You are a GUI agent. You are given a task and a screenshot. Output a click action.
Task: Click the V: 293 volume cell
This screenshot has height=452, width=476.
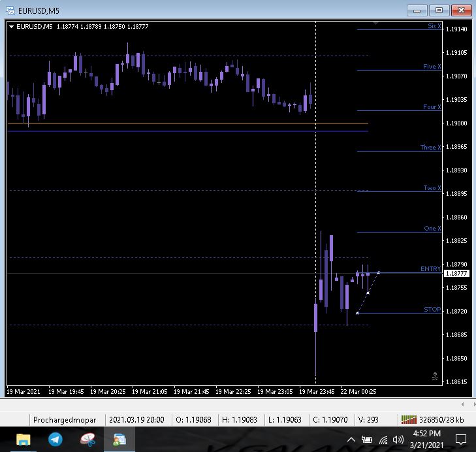(368, 420)
